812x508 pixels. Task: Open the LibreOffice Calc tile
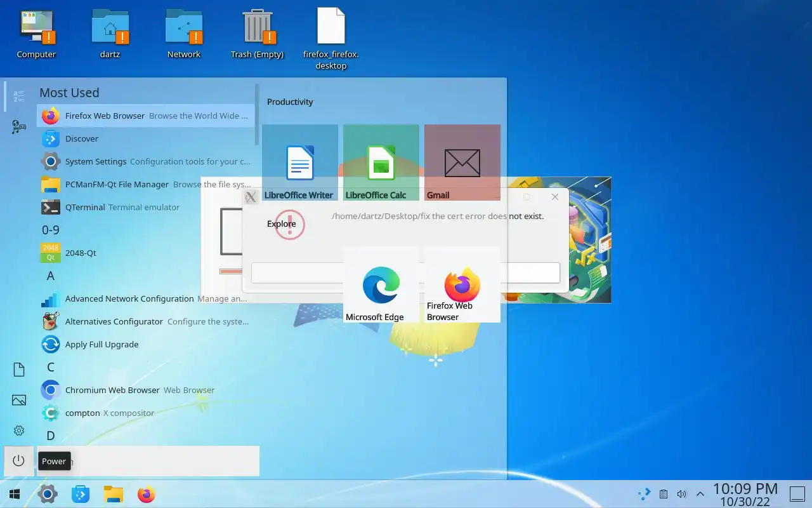[381, 163]
